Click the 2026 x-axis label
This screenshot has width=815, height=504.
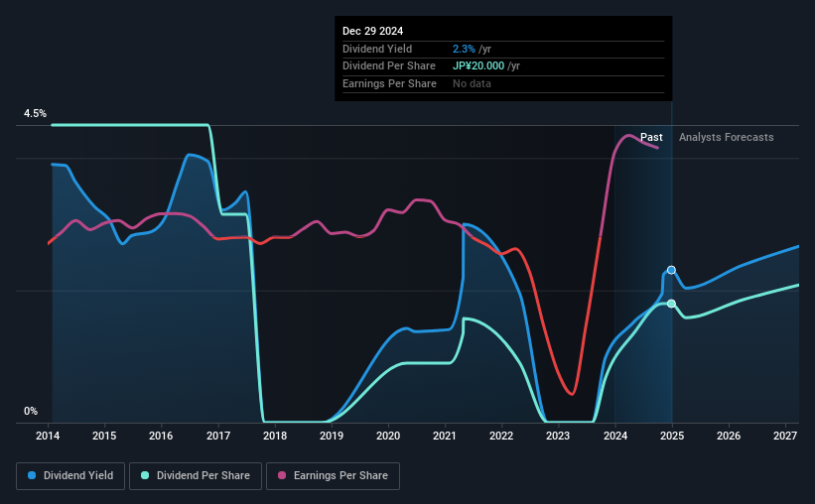point(729,436)
